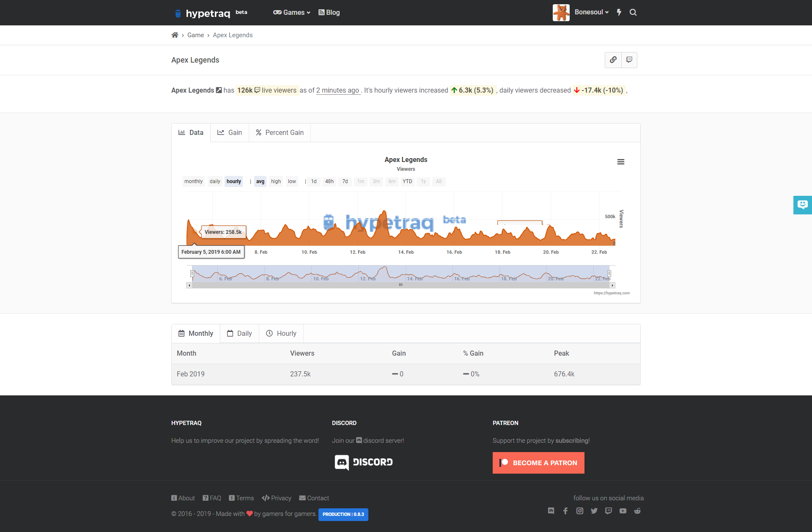Click the home icon in breadcrumb
Viewport: 812px width, 532px height.
coord(175,35)
